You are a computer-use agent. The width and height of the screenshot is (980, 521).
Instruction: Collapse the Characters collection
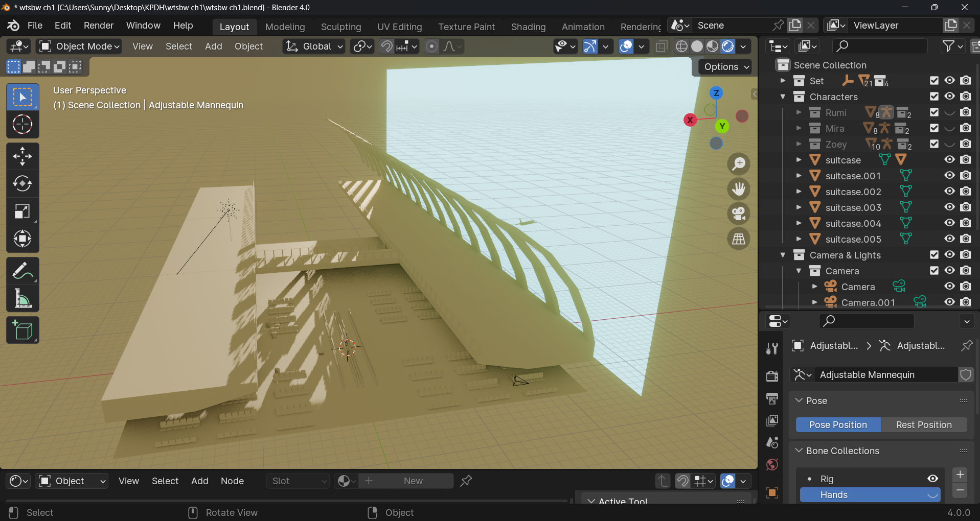(x=783, y=97)
